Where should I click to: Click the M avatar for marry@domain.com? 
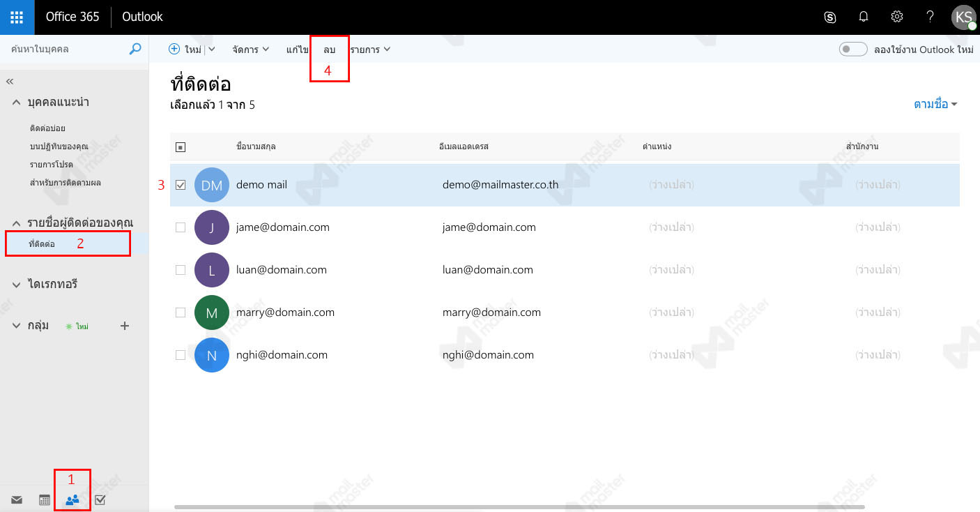point(212,313)
